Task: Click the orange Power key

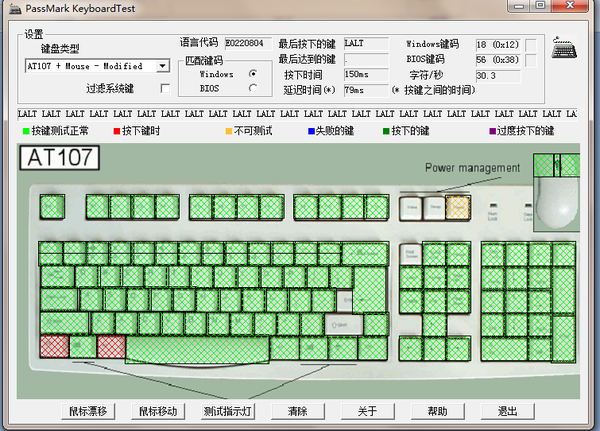Action: point(458,208)
